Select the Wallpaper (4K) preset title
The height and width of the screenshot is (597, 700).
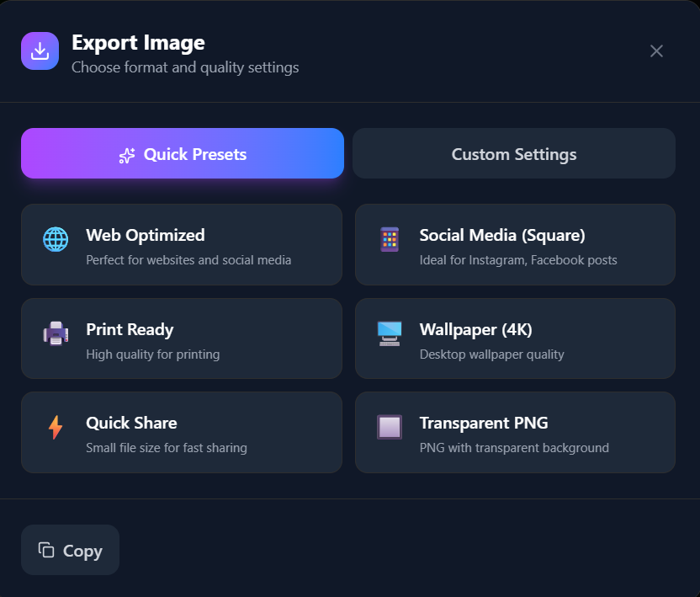point(476,329)
